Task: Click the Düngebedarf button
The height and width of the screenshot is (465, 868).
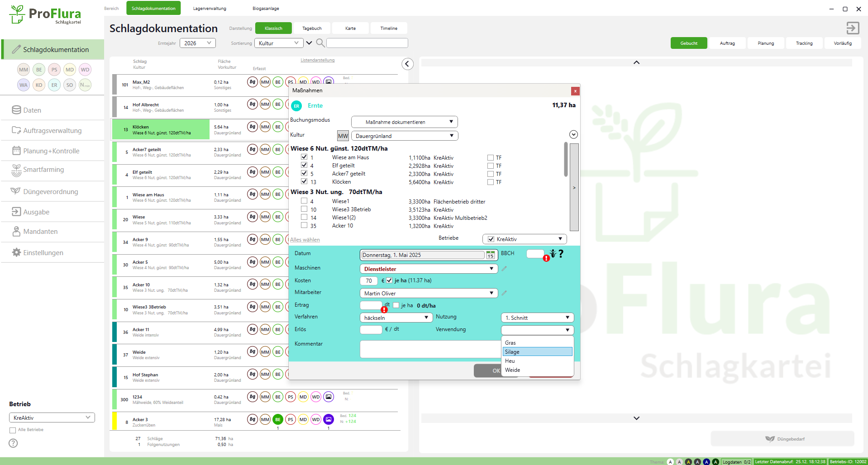Action: coord(782,439)
